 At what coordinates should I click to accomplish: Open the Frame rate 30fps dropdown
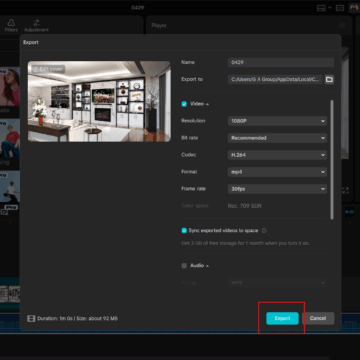277,189
